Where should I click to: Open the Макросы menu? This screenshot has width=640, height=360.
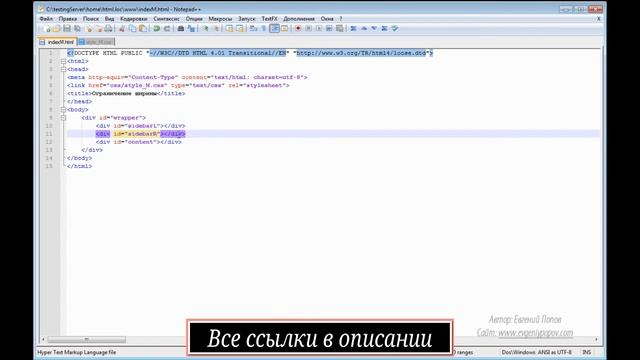[x=220, y=19]
